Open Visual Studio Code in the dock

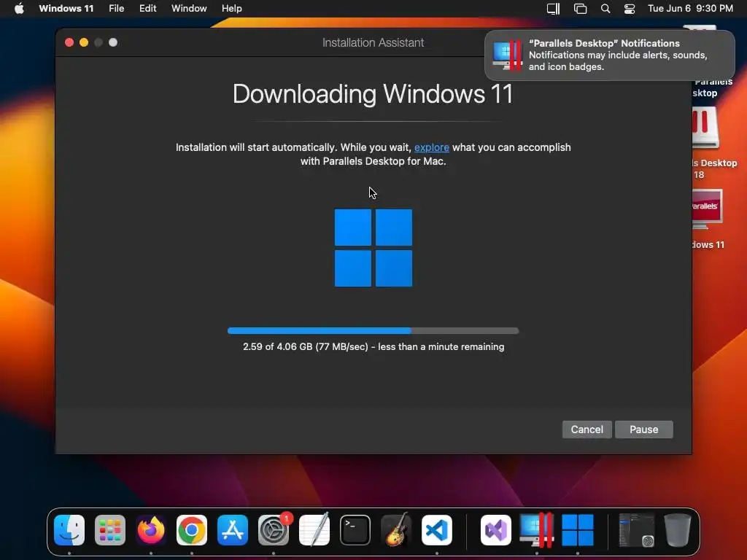(x=437, y=530)
